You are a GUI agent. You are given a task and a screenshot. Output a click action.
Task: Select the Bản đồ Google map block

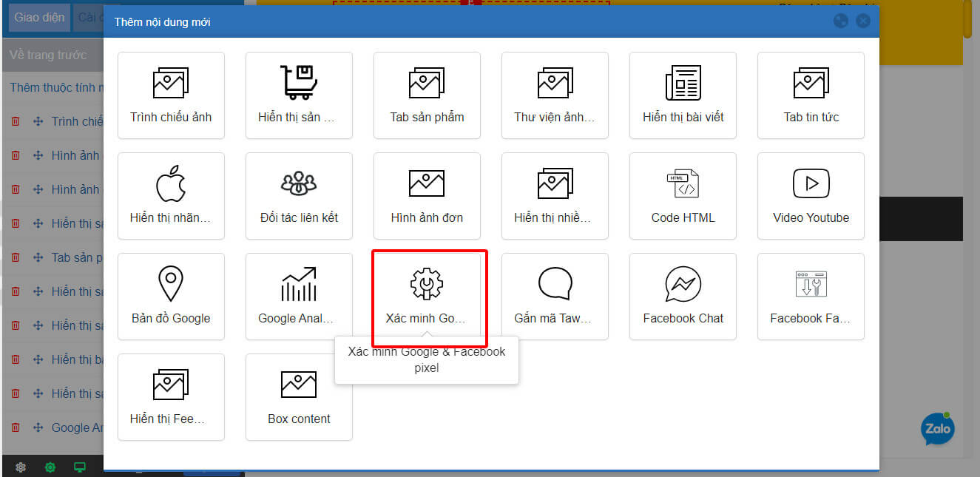(x=171, y=296)
